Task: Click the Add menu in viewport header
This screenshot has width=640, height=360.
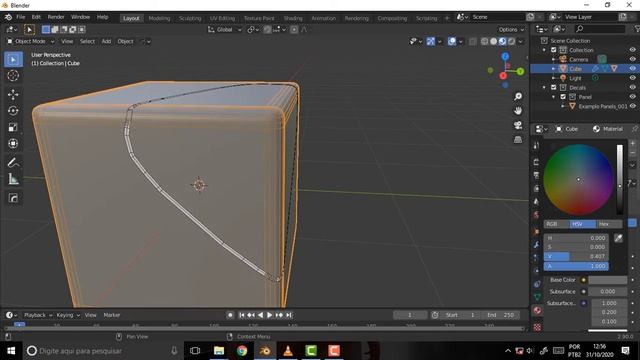Action: pyautogui.click(x=106, y=41)
